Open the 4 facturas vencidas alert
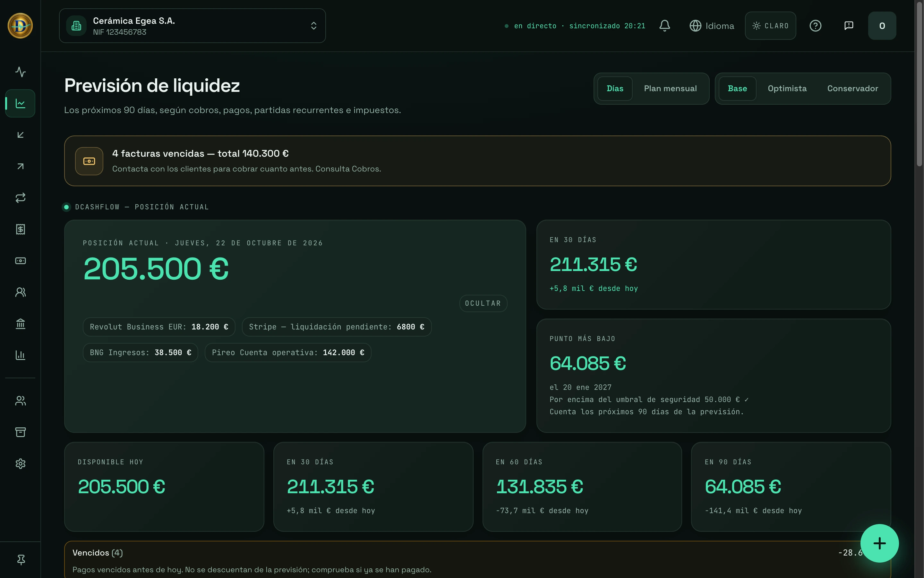The image size is (924, 578). tap(477, 161)
